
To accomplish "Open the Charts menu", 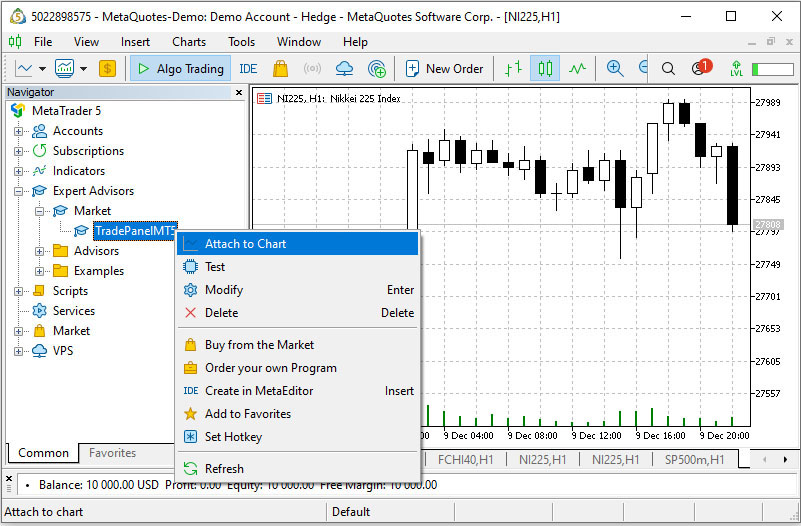I will [189, 42].
